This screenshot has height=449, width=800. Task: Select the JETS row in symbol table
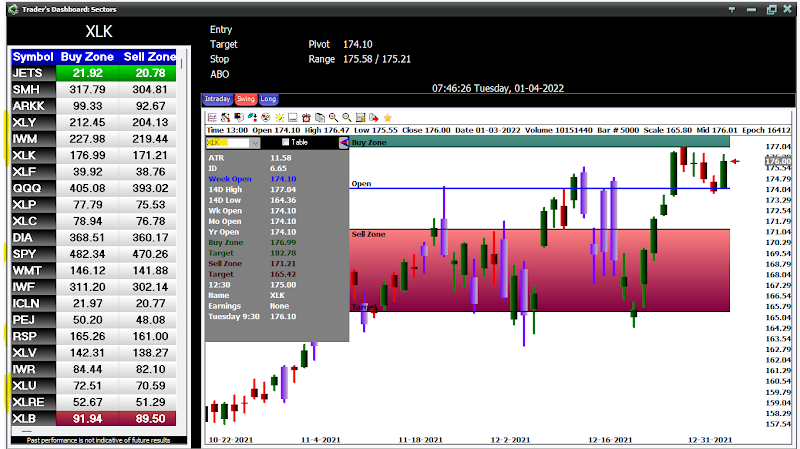[x=94, y=73]
